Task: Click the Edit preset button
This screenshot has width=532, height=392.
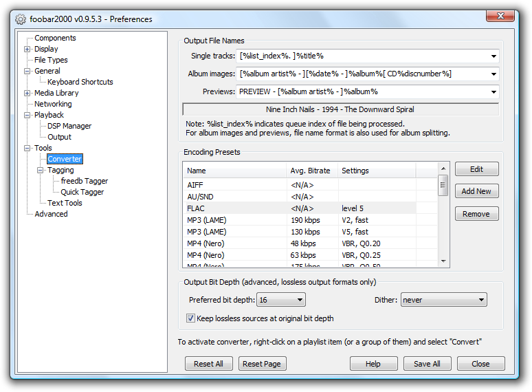Action: 476,169
